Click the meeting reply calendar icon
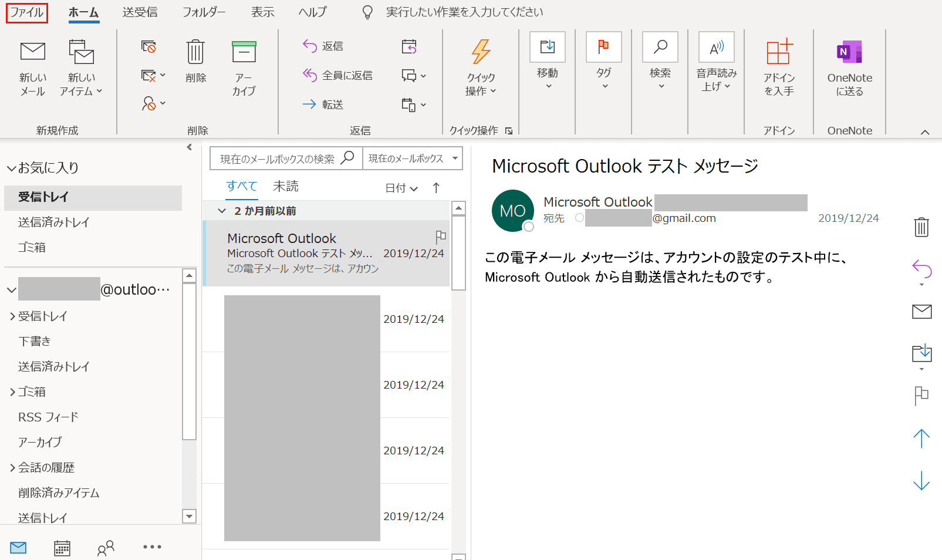Viewport: 942px width, 560px height. click(409, 46)
